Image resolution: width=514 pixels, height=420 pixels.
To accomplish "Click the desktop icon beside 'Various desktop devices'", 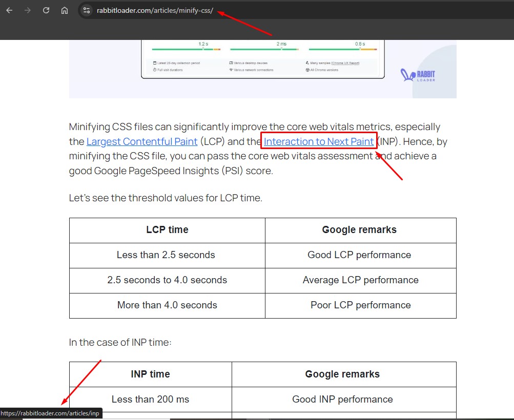I will pyautogui.click(x=230, y=62).
